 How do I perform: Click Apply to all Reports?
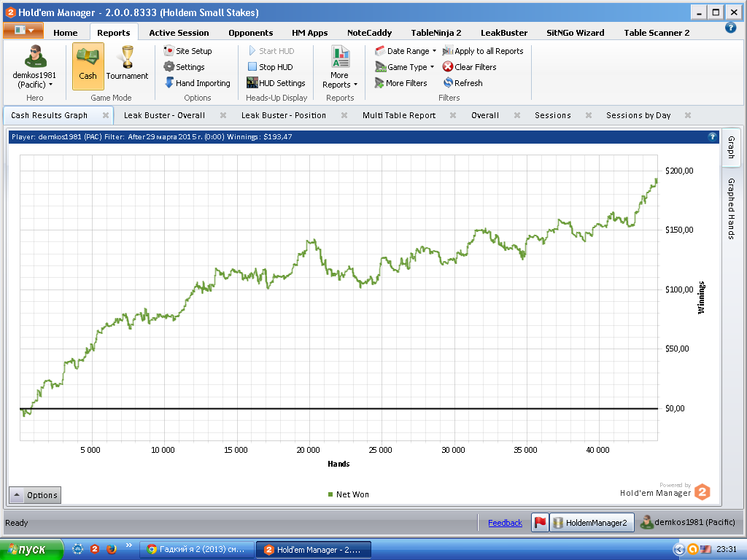[483, 51]
